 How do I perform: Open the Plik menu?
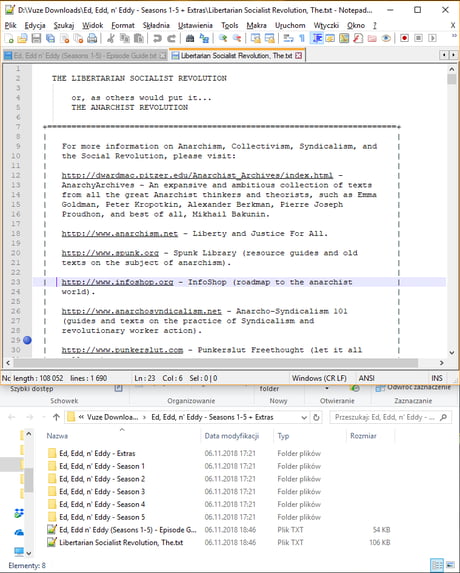tap(11, 25)
